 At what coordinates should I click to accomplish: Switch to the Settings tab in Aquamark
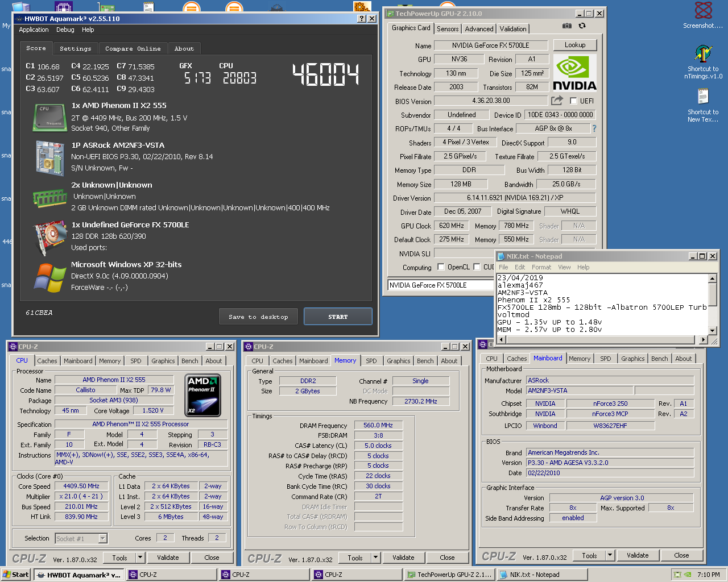pos(75,49)
